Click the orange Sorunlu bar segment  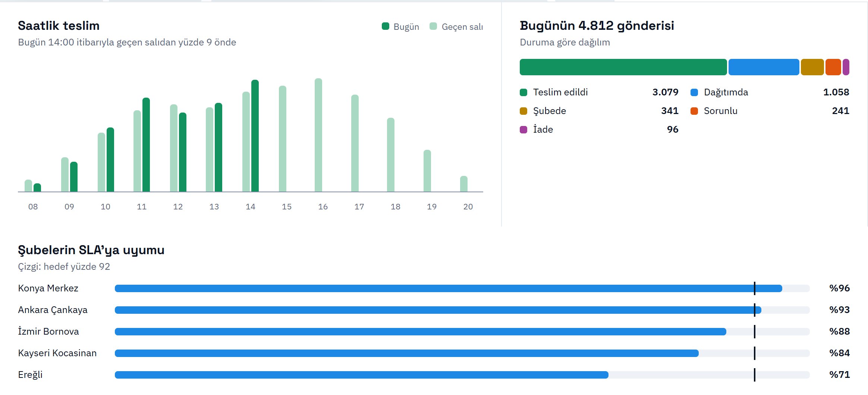coord(833,67)
